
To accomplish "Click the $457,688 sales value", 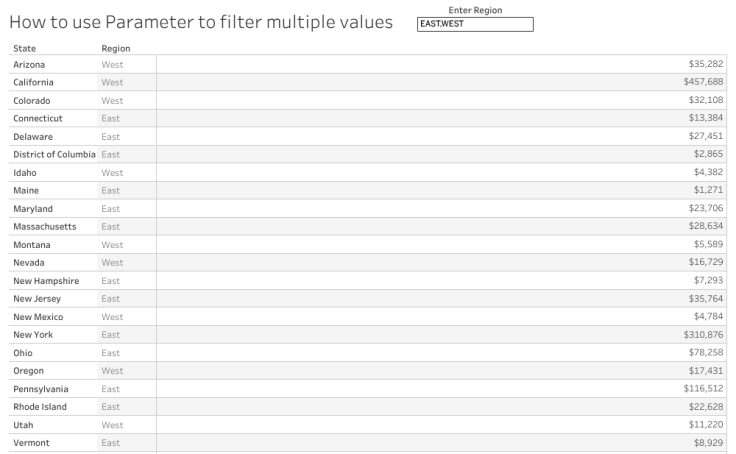I will click(703, 82).
